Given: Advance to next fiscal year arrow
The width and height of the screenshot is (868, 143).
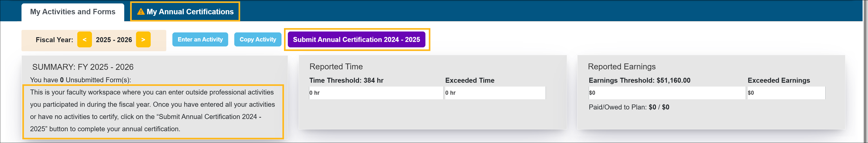Looking at the screenshot, I should [143, 40].
